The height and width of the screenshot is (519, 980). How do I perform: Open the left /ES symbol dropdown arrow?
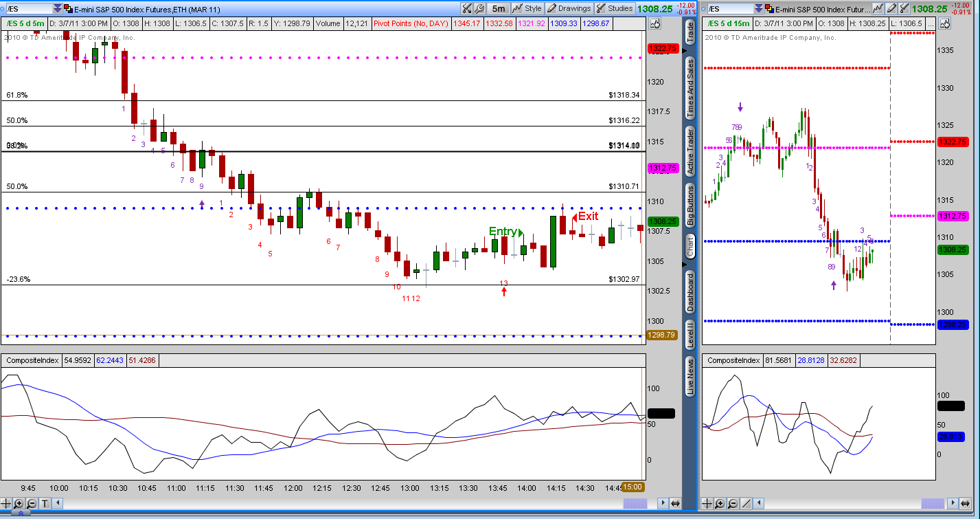(57, 9)
